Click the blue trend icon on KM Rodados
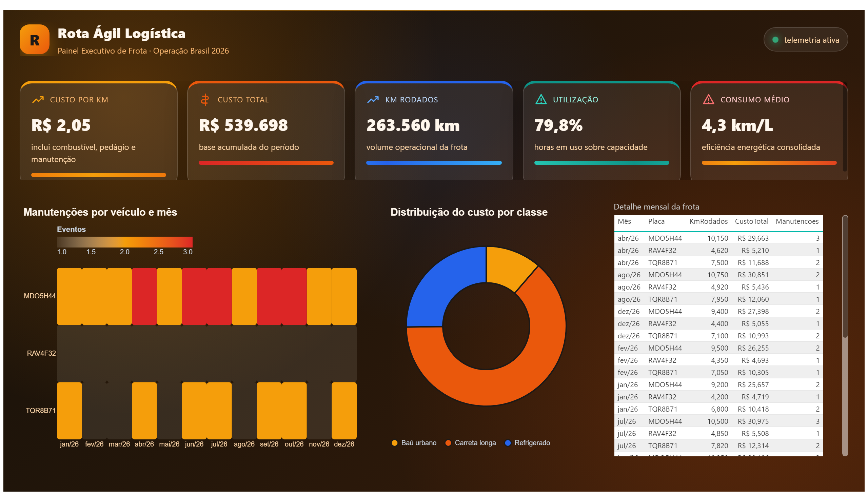 pos(373,100)
